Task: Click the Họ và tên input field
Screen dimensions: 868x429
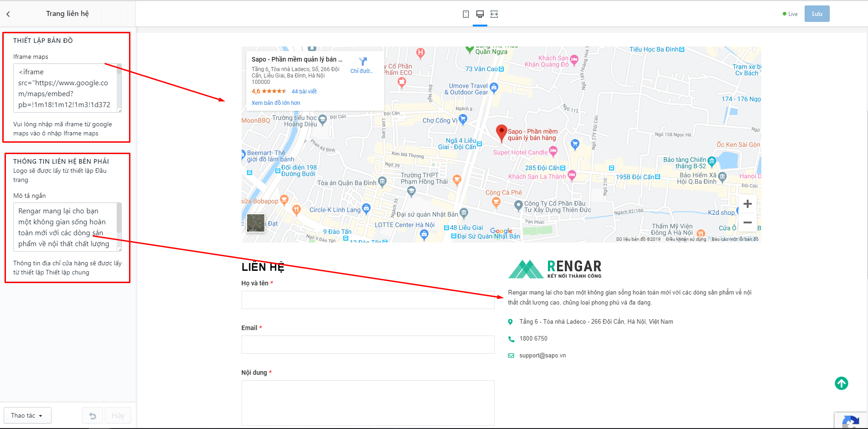Action: click(x=368, y=300)
